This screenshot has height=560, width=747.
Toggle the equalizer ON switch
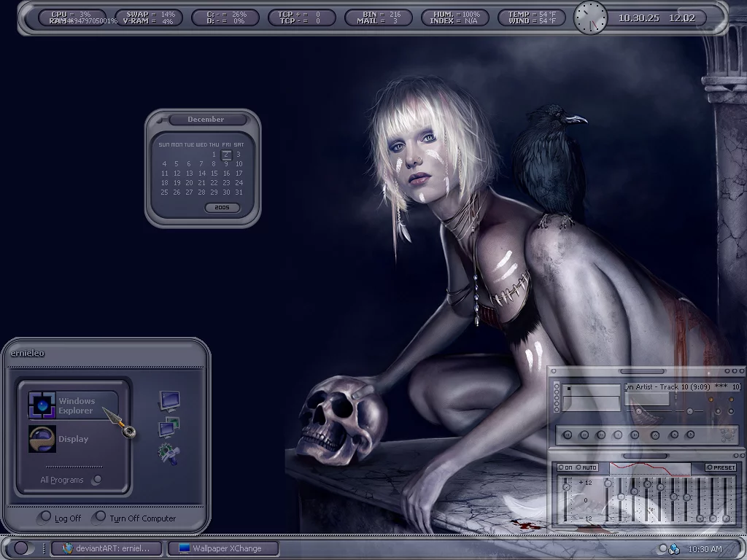565,467
